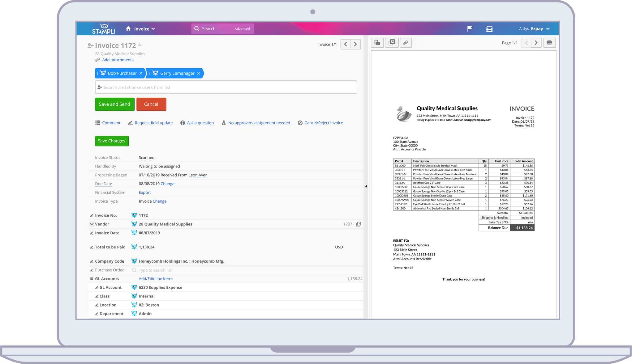This screenshot has height=364, width=632.
Task: Expand the Vendor field chevron
Action: click(x=92, y=224)
